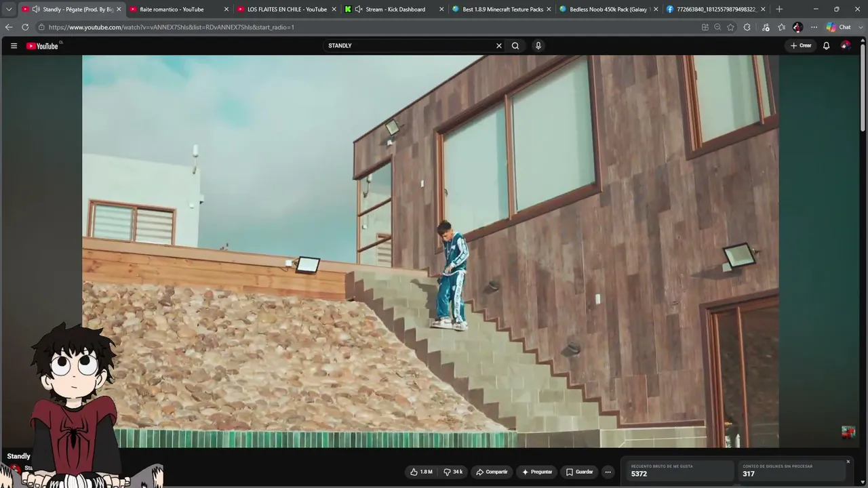Open the media control music icon
The width and height of the screenshot is (868, 488).
coord(766,27)
